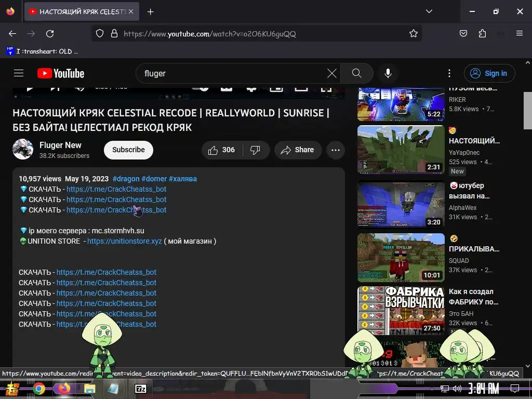
Task: Click the magnifier search button
Action: click(x=356, y=73)
